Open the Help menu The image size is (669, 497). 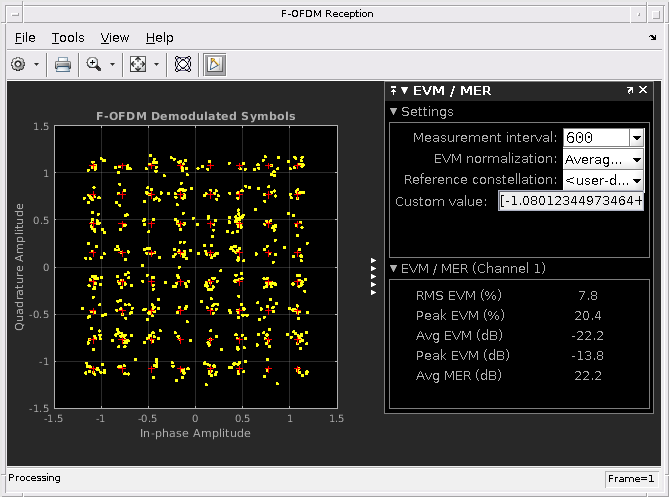click(160, 38)
